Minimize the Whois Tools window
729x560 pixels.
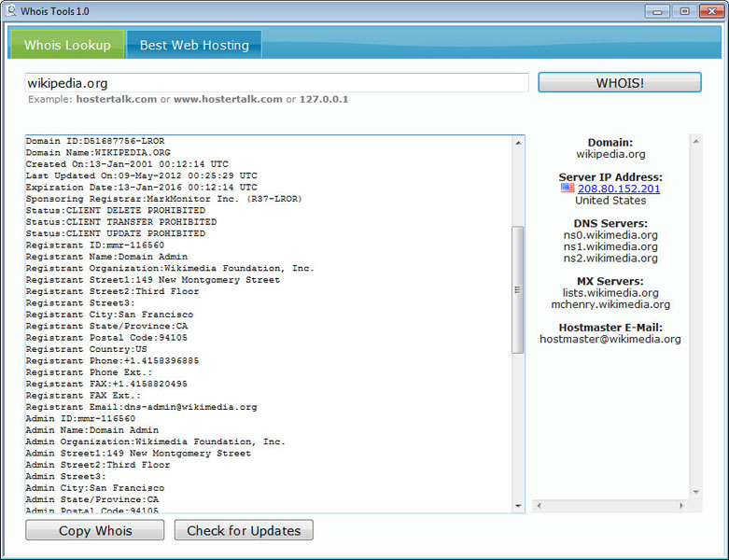tap(657, 11)
